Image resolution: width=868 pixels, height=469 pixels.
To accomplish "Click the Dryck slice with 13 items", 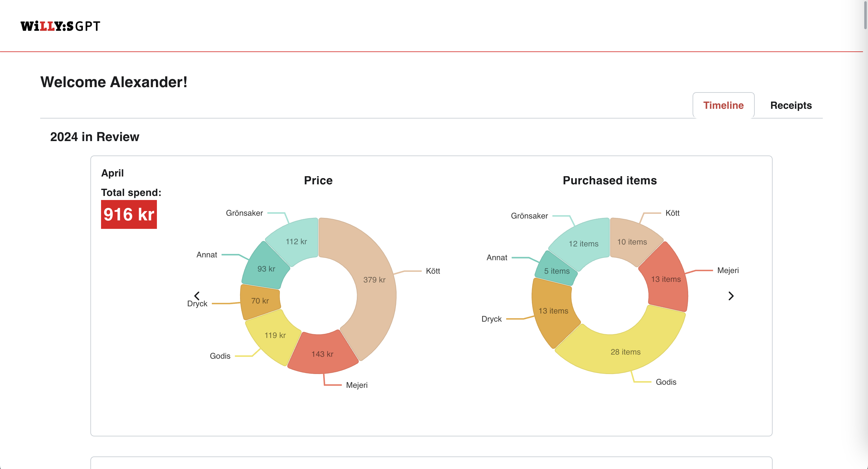I will click(554, 310).
